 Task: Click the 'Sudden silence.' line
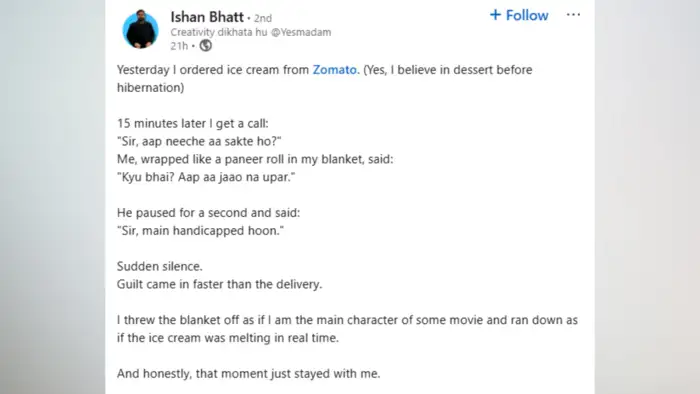point(160,266)
